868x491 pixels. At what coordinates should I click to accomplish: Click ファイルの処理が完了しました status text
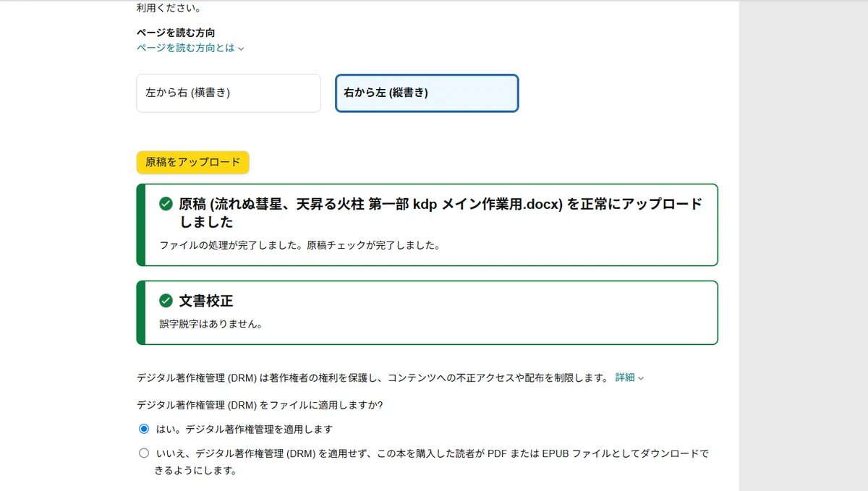click(300, 245)
